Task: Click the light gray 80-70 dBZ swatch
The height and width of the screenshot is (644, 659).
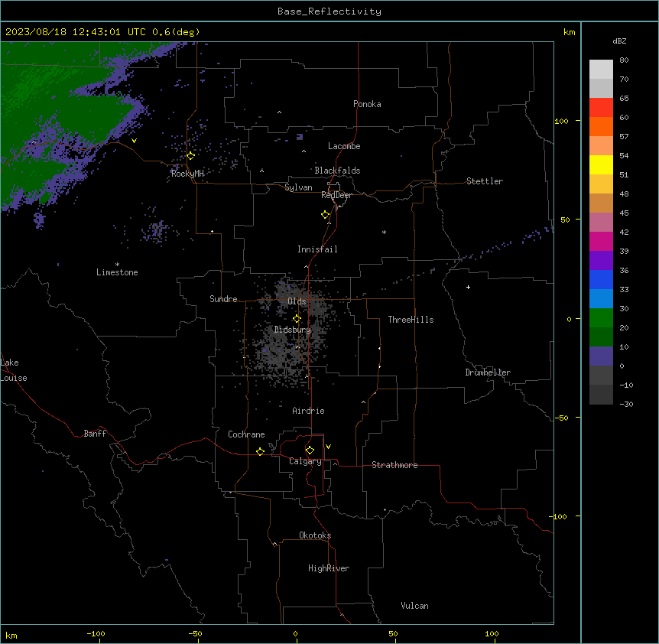Action: pyautogui.click(x=601, y=69)
